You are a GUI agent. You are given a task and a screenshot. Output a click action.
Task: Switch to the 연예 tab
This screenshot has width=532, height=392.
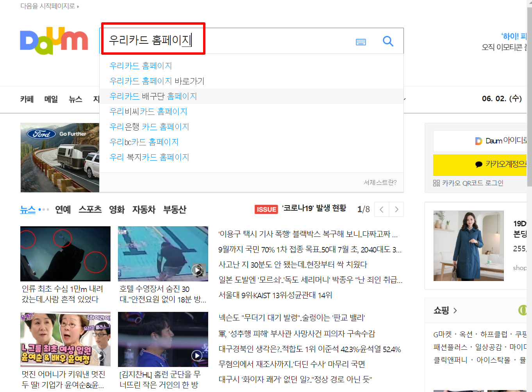click(x=63, y=209)
